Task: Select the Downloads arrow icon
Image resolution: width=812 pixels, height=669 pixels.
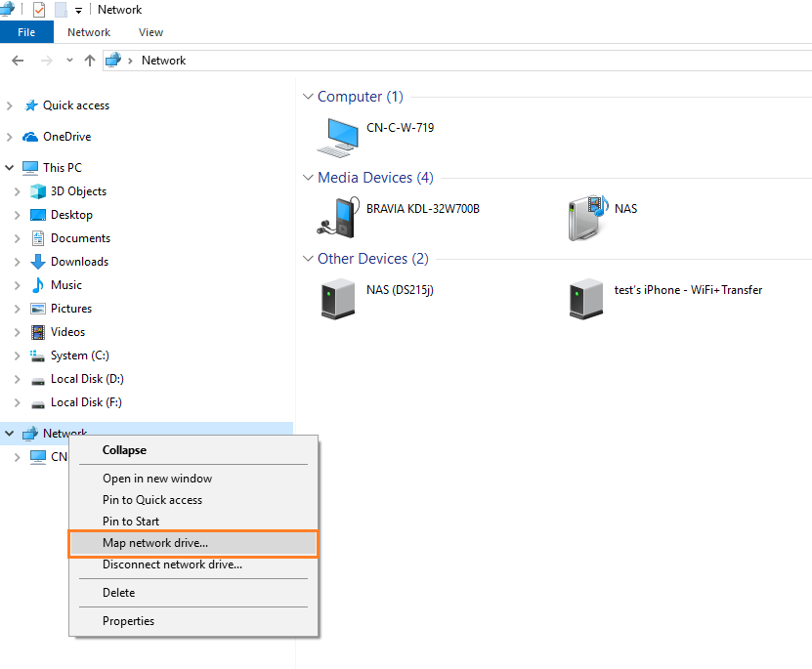Action: 38,262
